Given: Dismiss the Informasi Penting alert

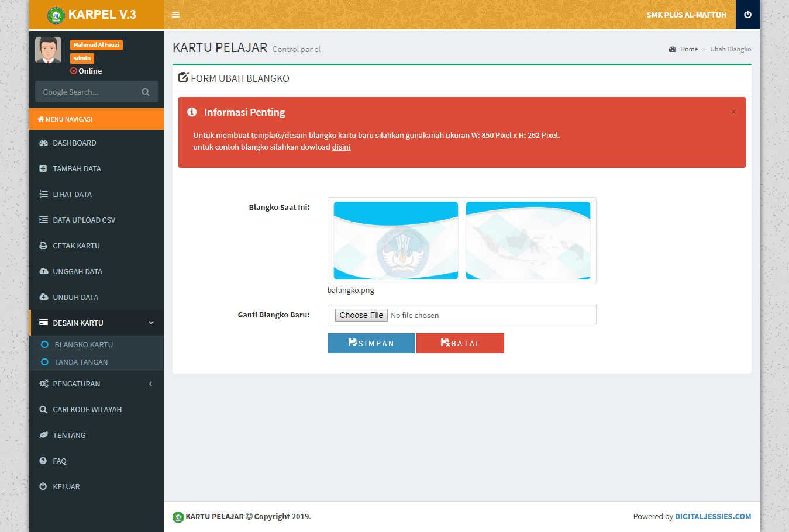Looking at the screenshot, I should coord(733,112).
